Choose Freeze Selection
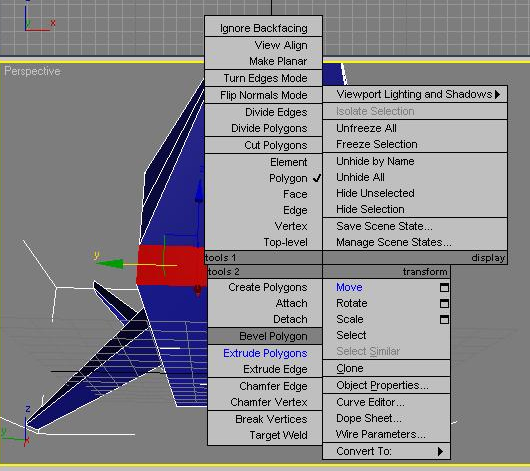The height and width of the screenshot is (471, 530). (415, 144)
